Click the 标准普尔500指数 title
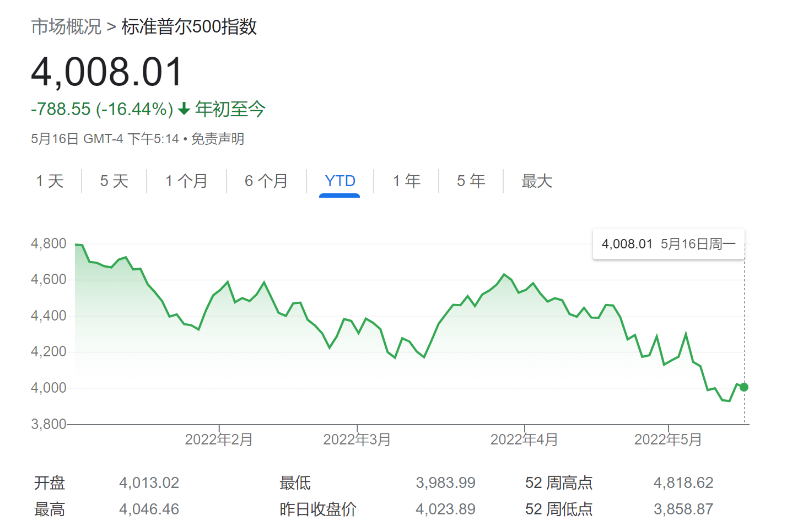This screenshot has width=803, height=532. pyautogui.click(x=189, y=26)
